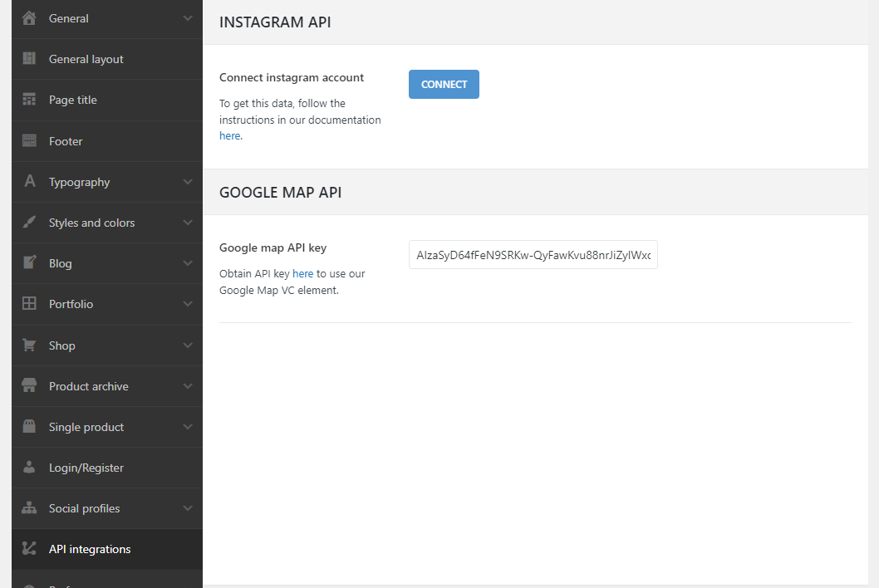Click the Page title grid icon

point(29,99)
